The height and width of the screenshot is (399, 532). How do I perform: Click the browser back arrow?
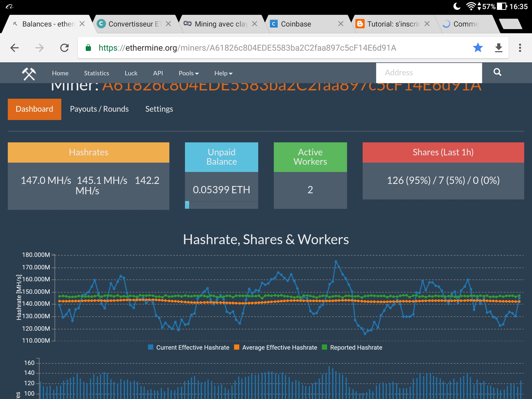(x=15, y=48)
